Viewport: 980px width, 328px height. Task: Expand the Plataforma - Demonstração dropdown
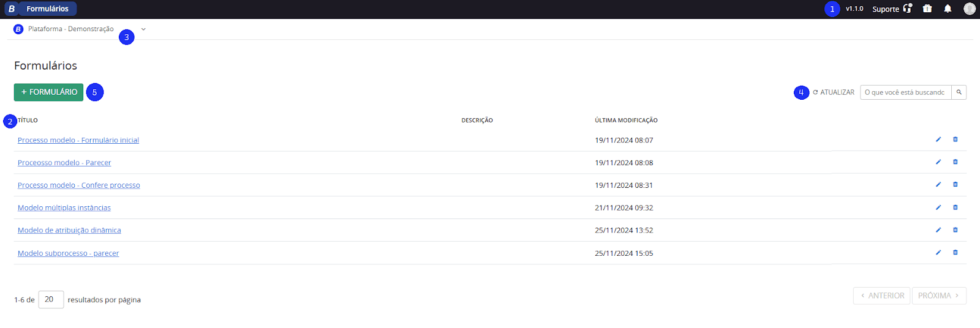tap(143, 29)
